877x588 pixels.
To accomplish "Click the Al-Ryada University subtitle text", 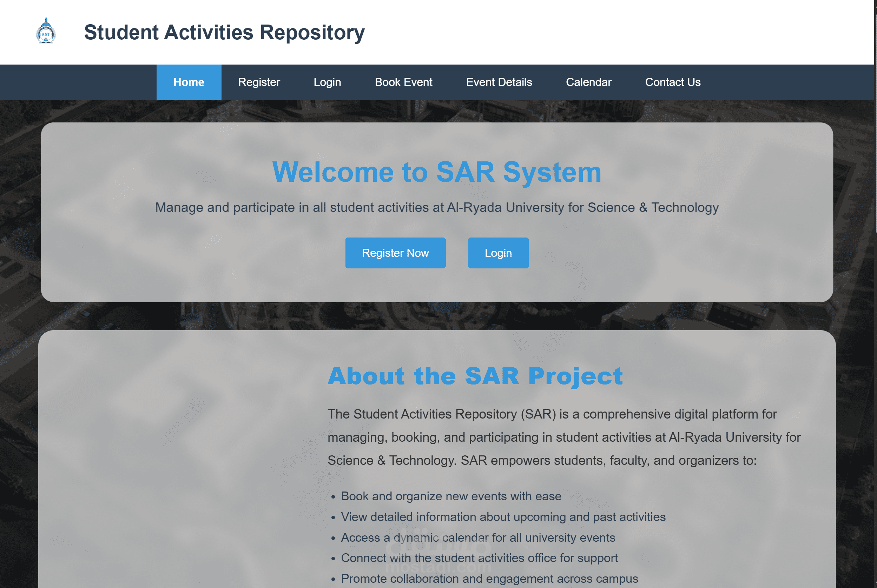I will [436, 207].
